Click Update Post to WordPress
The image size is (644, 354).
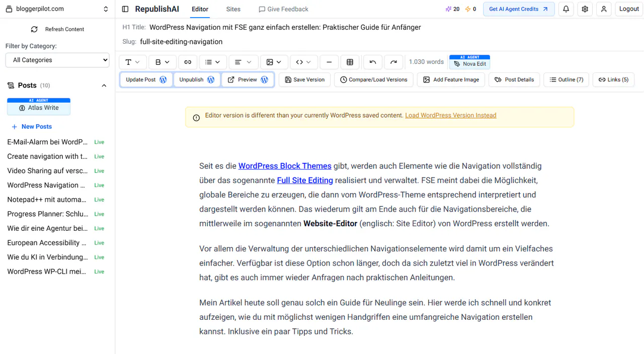click(x=146, y=79)
